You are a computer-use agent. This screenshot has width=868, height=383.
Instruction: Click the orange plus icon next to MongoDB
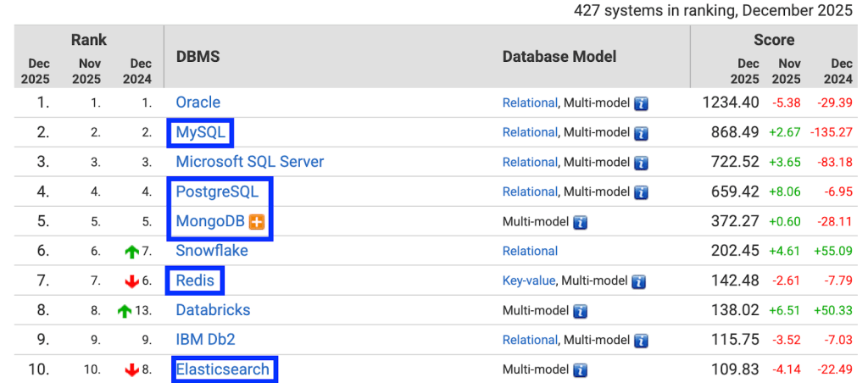[x=257, y=222]
